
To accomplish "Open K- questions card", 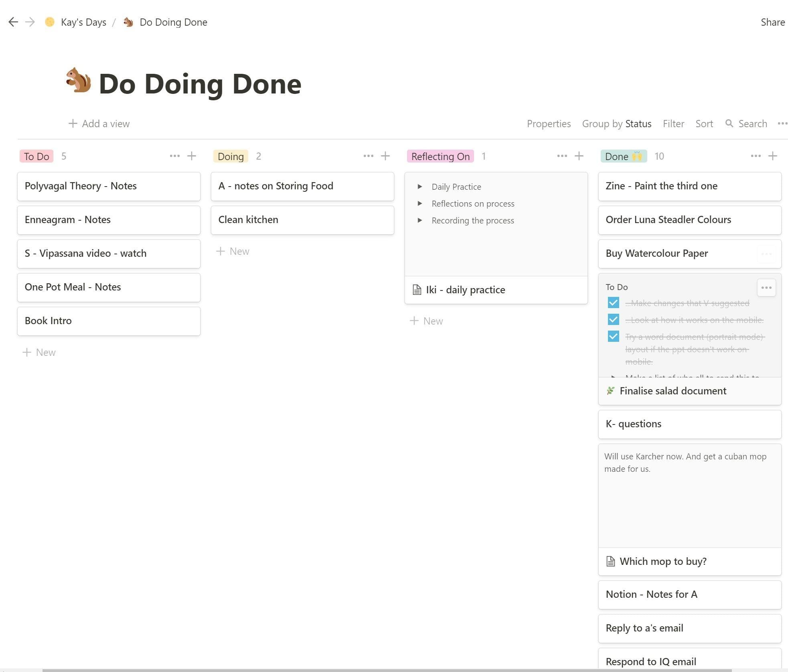I will [690, 424].
